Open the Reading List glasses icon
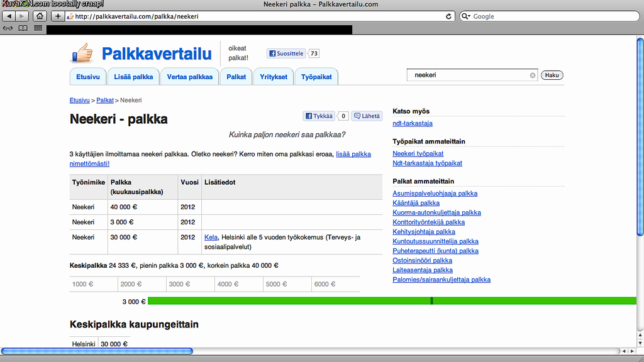The height and width of the screenshot is (362, 644). click(8, 28)
